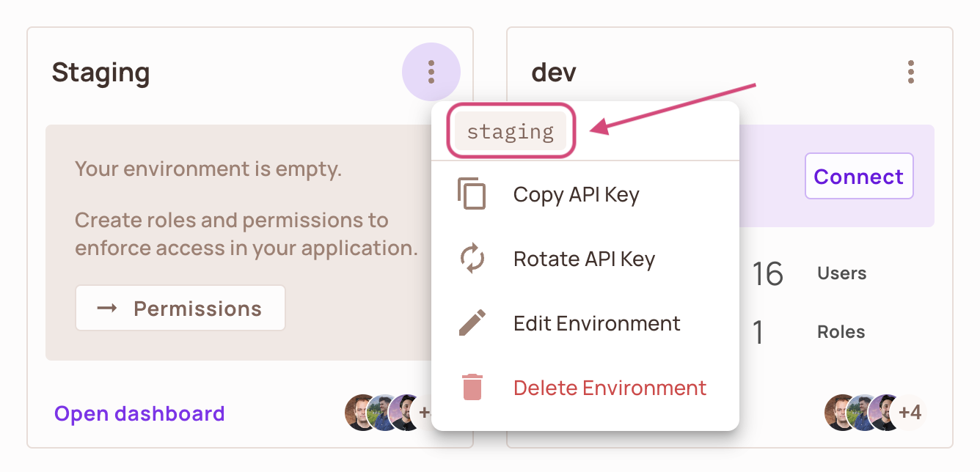Viewport: 980px width, 472px height.
Task: Select the Edit Environment menu option
Action: [596, 323]
